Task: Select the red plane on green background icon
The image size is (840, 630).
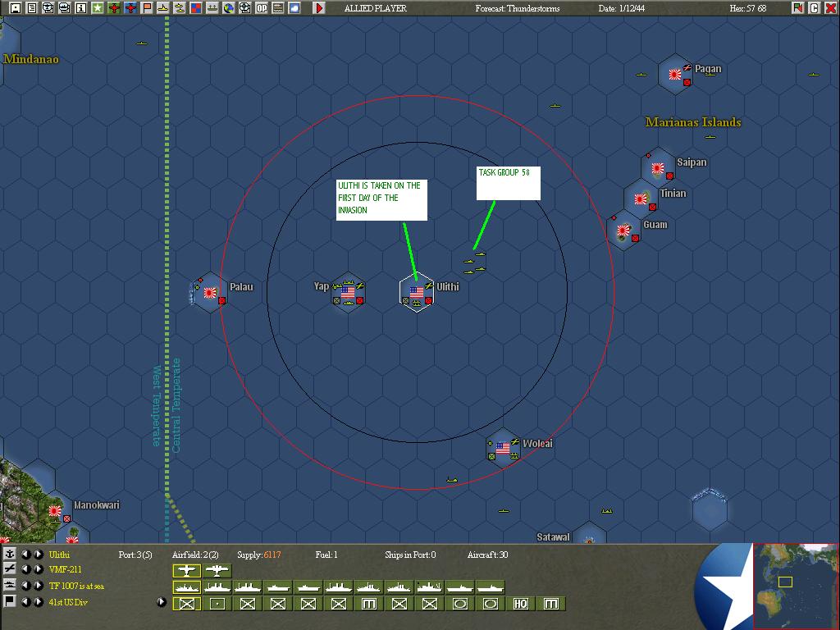Action: (x=114, y=8)
